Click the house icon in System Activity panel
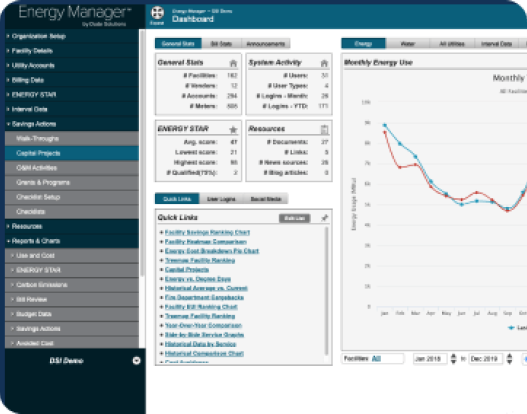 point(324,63)
